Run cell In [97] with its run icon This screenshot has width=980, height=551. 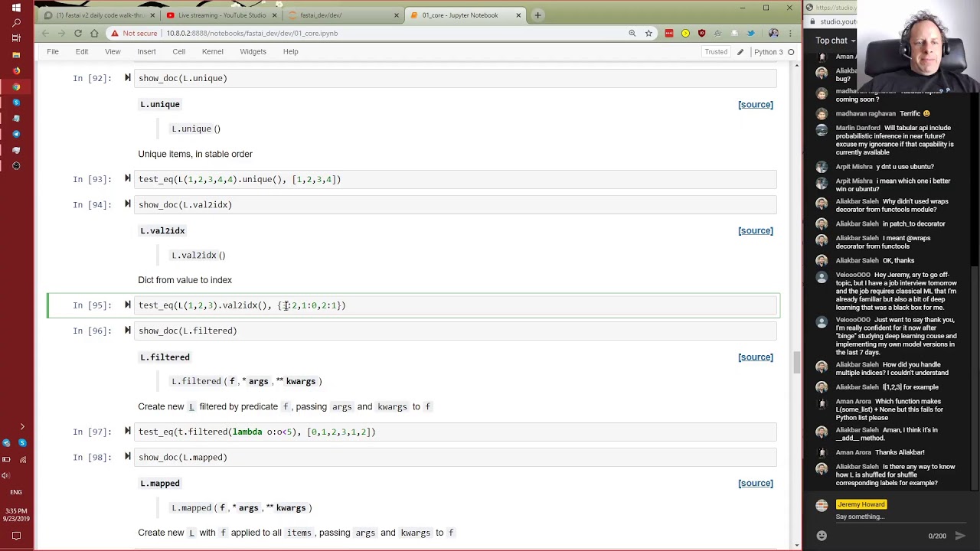[128, 431]
